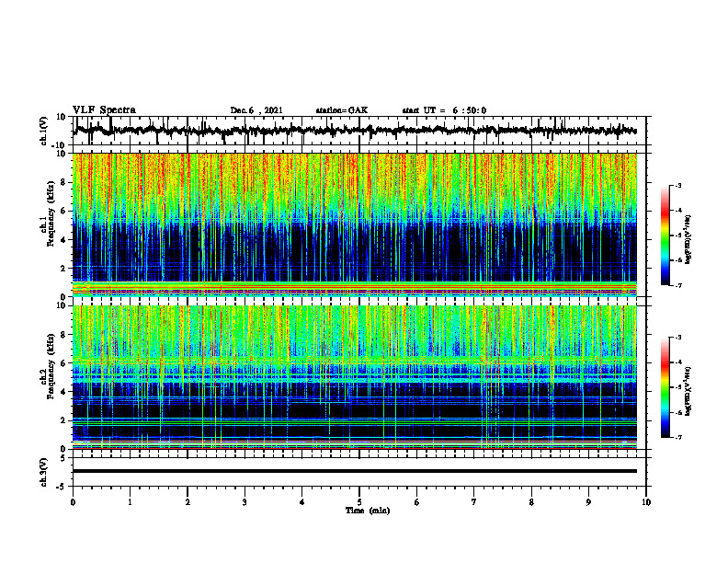
Task: Click the Time (min) axis title
Action: [368, 511]
